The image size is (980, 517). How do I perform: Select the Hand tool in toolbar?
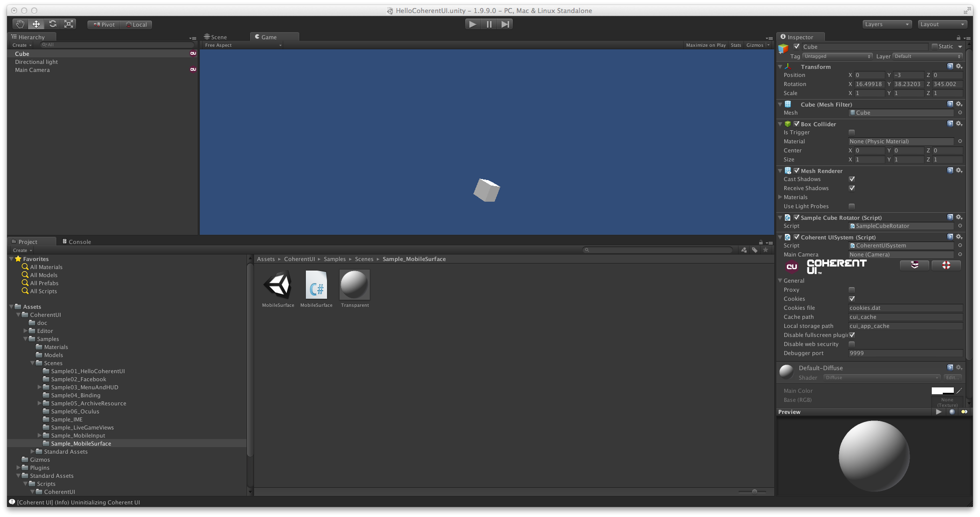tap(20, 24)
